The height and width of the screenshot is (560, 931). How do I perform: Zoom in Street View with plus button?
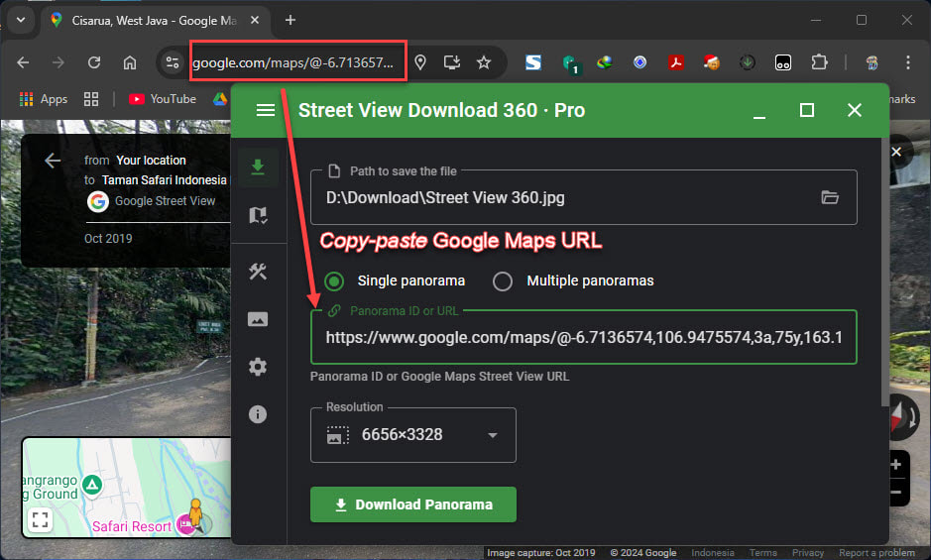(895, 464)
